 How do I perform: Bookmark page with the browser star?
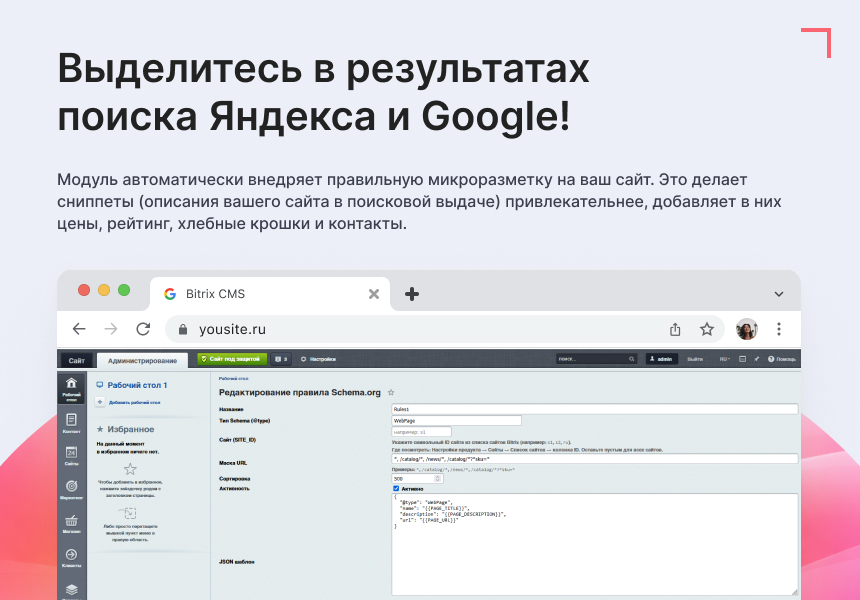coord(707,329)
